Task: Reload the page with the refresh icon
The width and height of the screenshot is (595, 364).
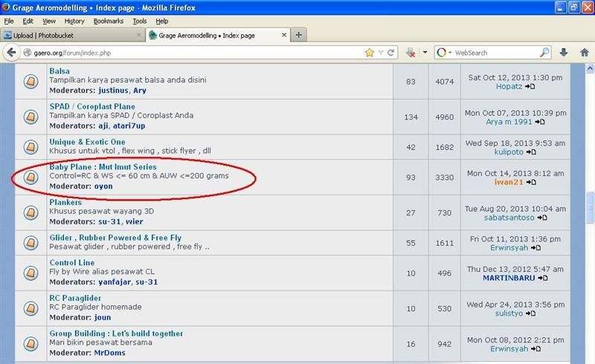Action: 390,53
